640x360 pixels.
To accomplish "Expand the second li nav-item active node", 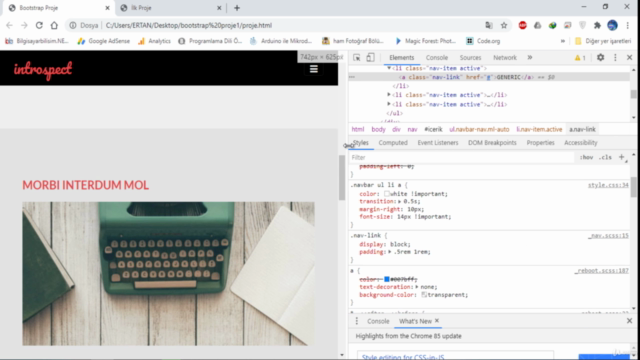I will [389, 95].
